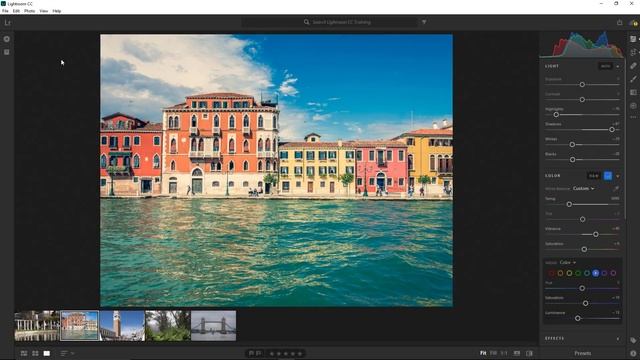640x360 pixels.
Task: Open the Presets button
Action: pyautogui.click(x=582, y=353)
